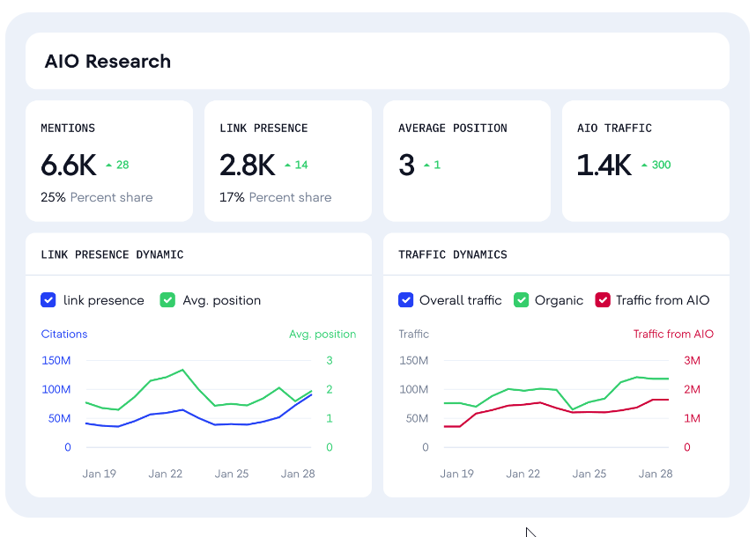Click the AIO Research page title
The height and width of the screenshot is (537, 756).
pos(107,62)
